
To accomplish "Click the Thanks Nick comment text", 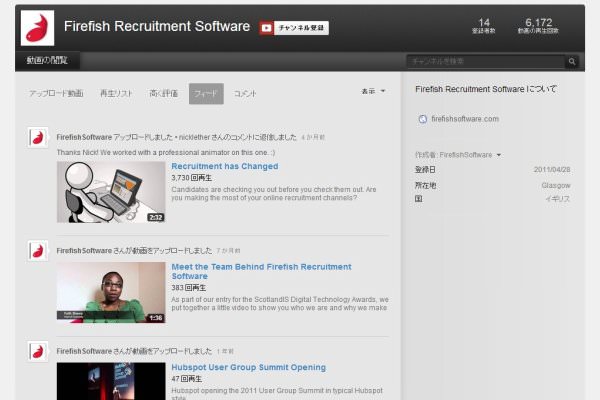I will 166,153.
